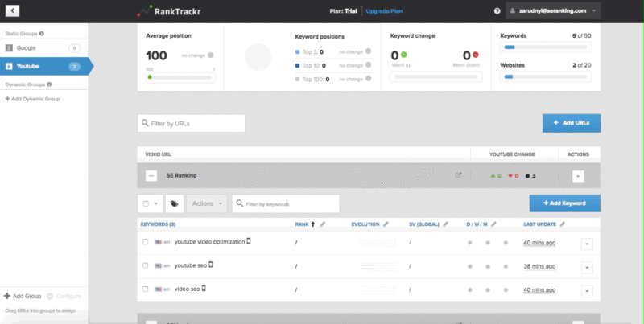Collapse the SE Ranking video group
644x324 pixels.
(151, 175)
